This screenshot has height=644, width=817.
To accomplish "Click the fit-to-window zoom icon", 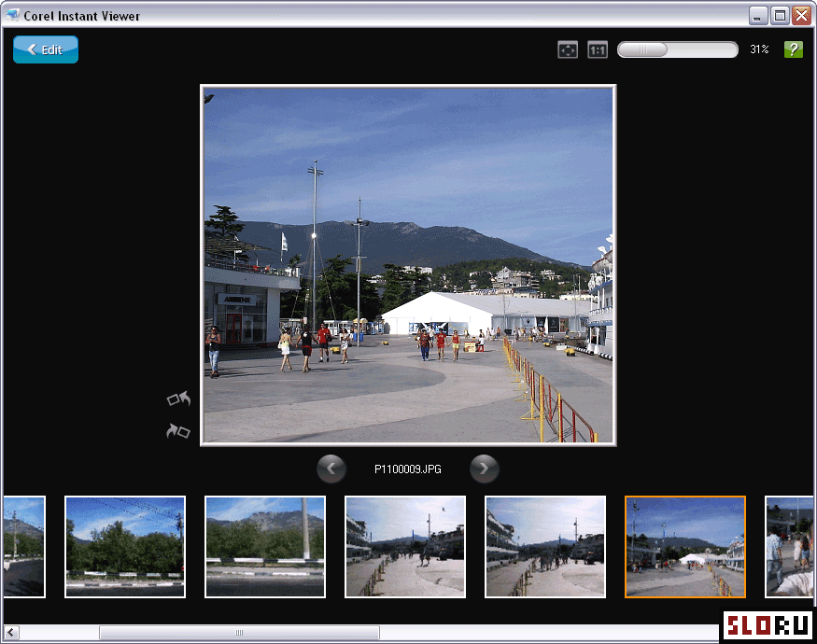I will point(568,50).
